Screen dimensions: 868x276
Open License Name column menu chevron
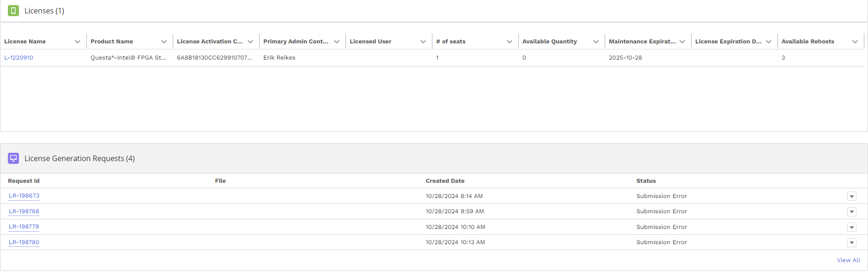click(x=78, y=42)
